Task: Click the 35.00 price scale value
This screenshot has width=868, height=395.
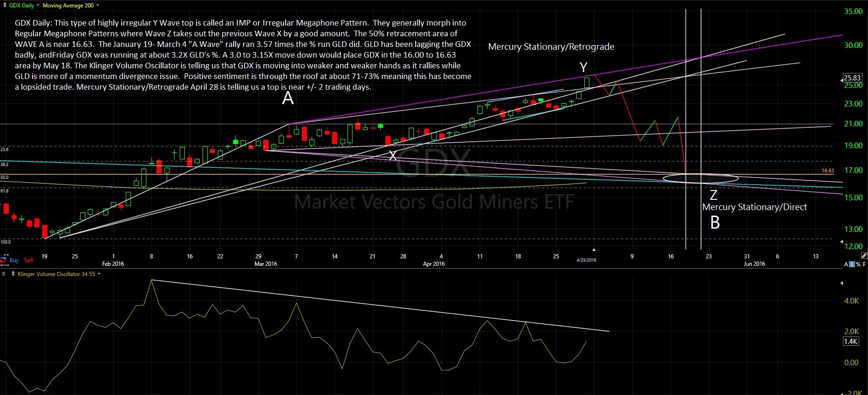Action: 853,12
